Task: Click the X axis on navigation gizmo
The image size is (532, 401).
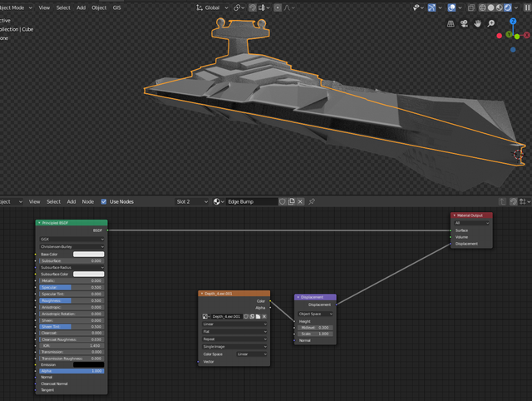Action: (x=526, y=35)
